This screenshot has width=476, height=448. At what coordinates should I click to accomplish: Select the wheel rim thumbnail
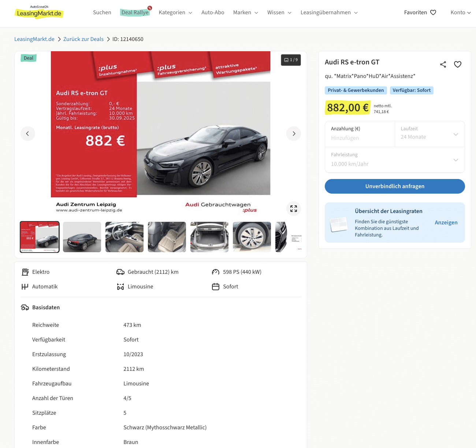click(252, 237)
